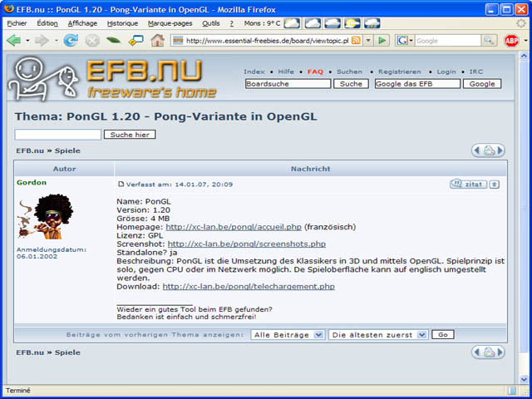Click top next-topic arrow in navigation pill
Viewport: 532px width, 399px height.
500,150
